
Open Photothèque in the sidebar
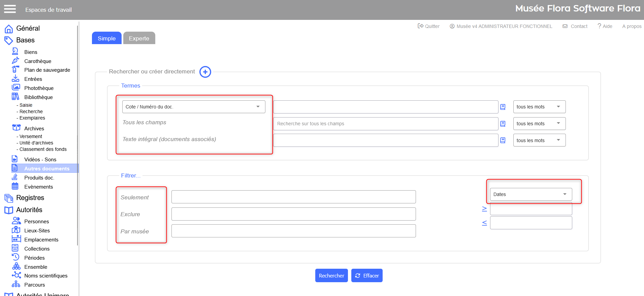[39, 88]
